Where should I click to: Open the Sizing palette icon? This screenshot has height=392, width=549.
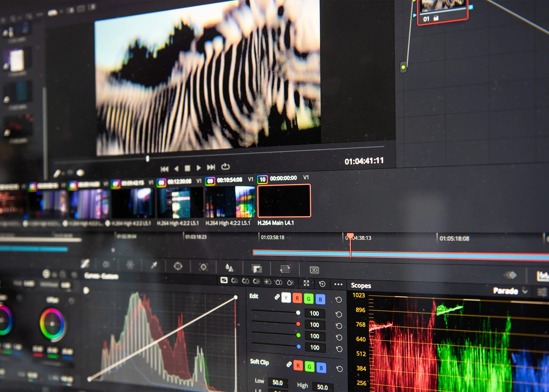click(x=285, y=269)
